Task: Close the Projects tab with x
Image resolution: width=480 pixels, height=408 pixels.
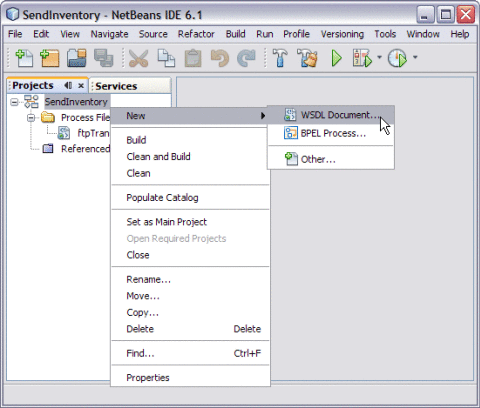Action: (81, 86)
